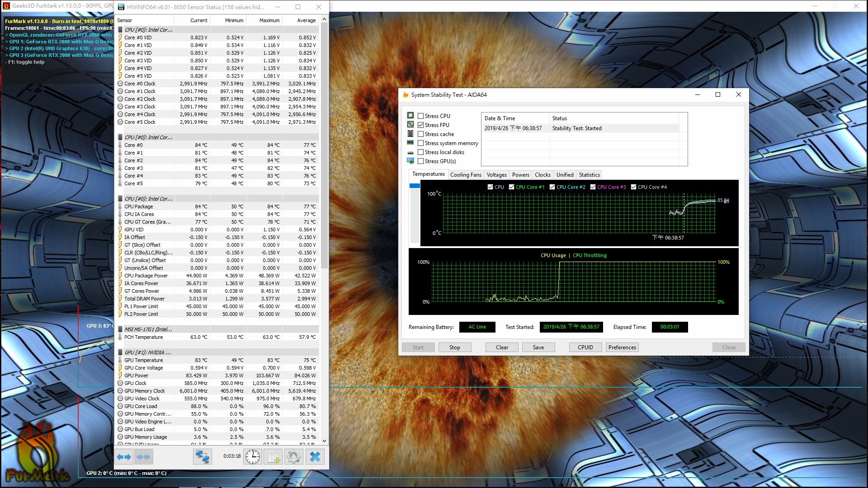Close sensors with the blue X icon

(x=315, y=457)
